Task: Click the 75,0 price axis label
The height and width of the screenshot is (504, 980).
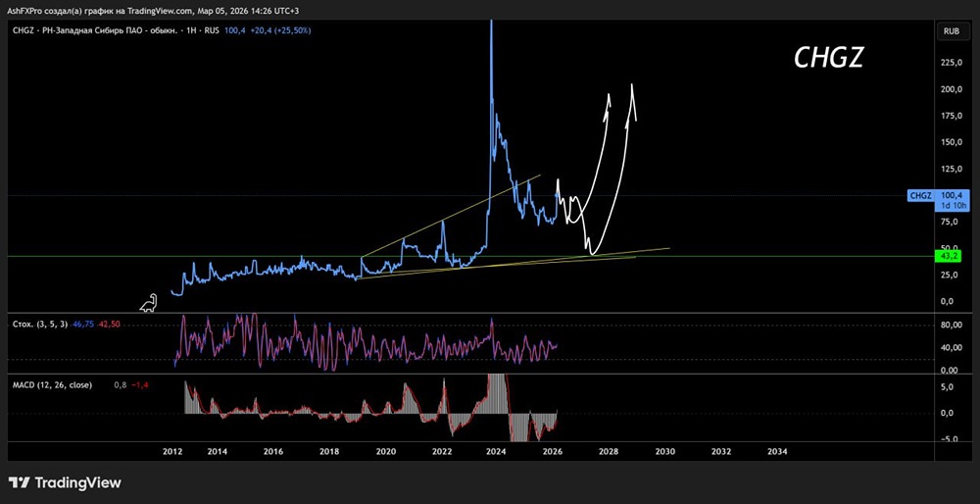Action: pos(951,222)
